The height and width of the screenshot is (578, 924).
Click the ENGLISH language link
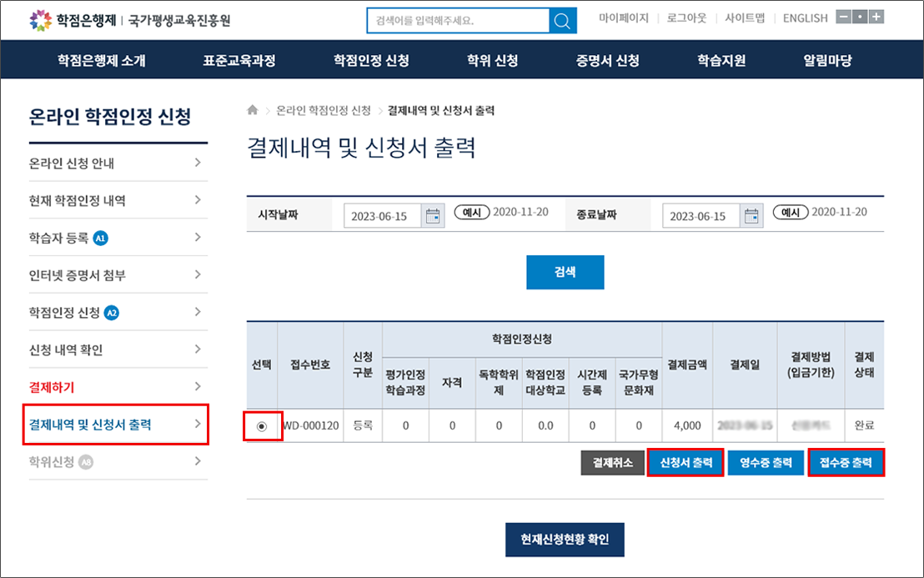[x=805, y=18]
